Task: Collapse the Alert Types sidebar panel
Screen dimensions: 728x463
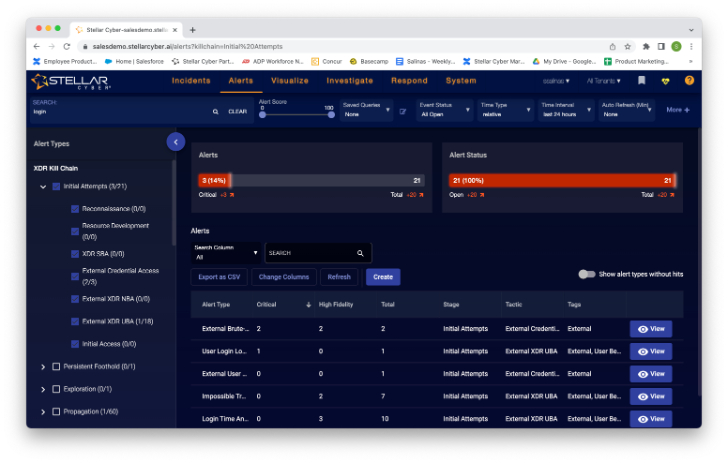Action: (175, 142)
